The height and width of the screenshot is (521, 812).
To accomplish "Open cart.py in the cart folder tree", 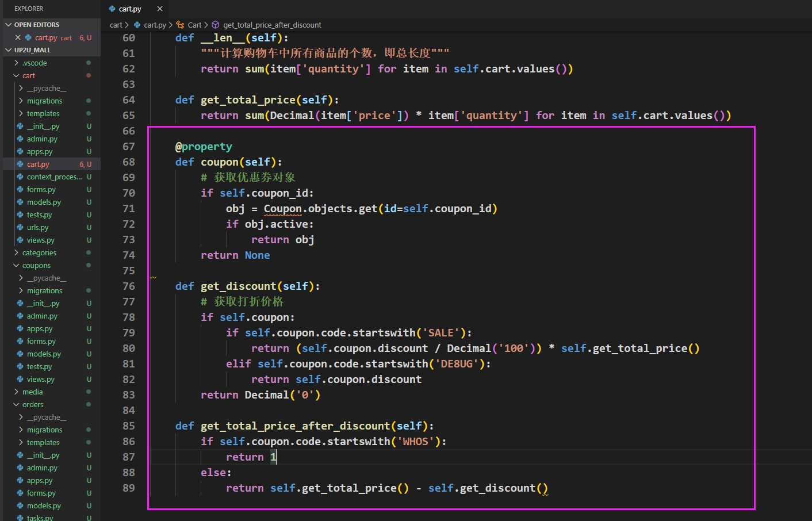I will tap(38, 164).
